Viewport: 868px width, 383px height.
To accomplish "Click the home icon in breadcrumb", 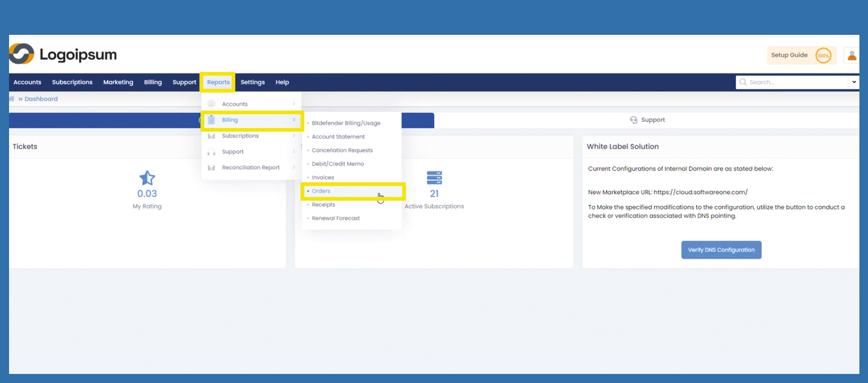I will pos(12,99).
